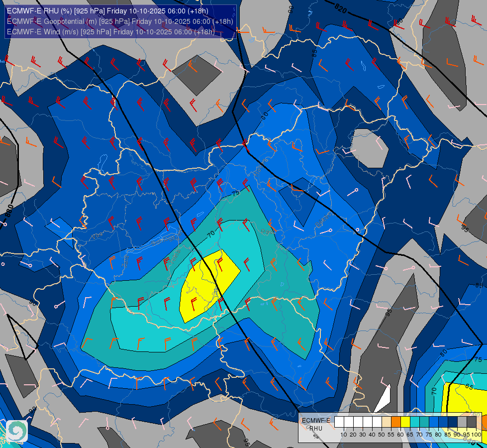This screenshot has width=487, height=448.
Task: Pick the white legend swatch between 10 and 20
Action: coord(349,422)
